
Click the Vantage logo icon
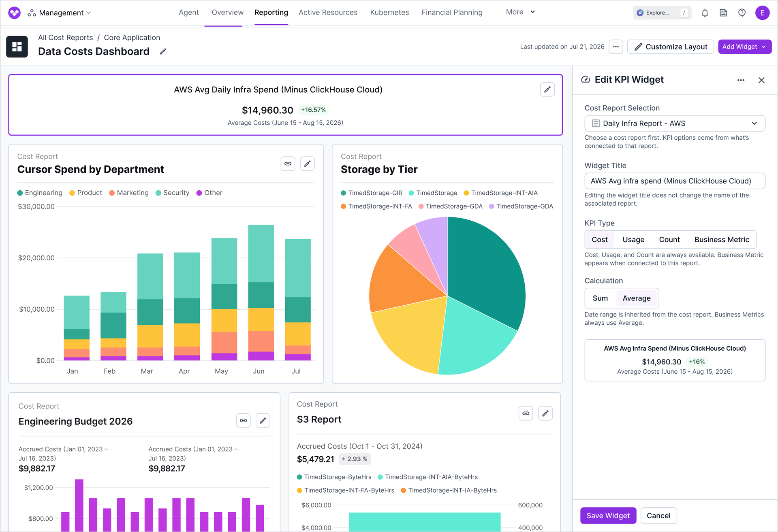pyautogui.click(x=14, y=13)
